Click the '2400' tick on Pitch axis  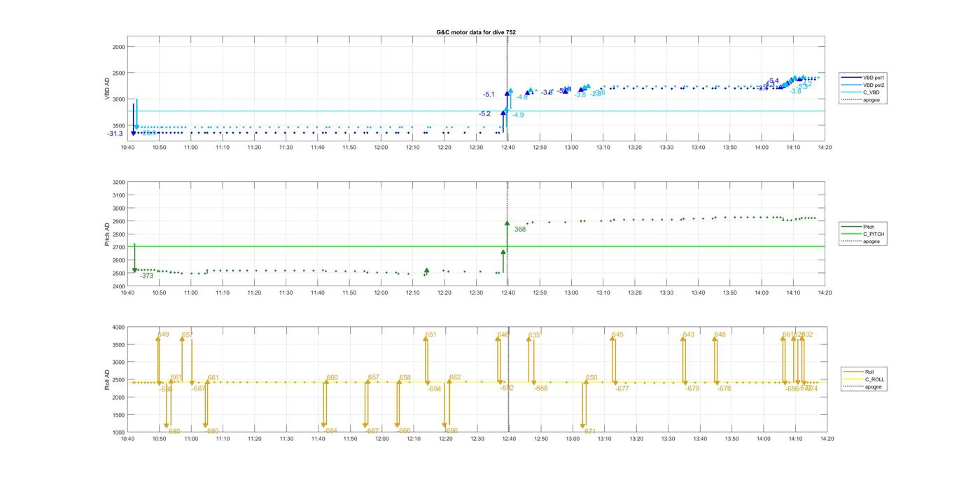pos(118,287)
